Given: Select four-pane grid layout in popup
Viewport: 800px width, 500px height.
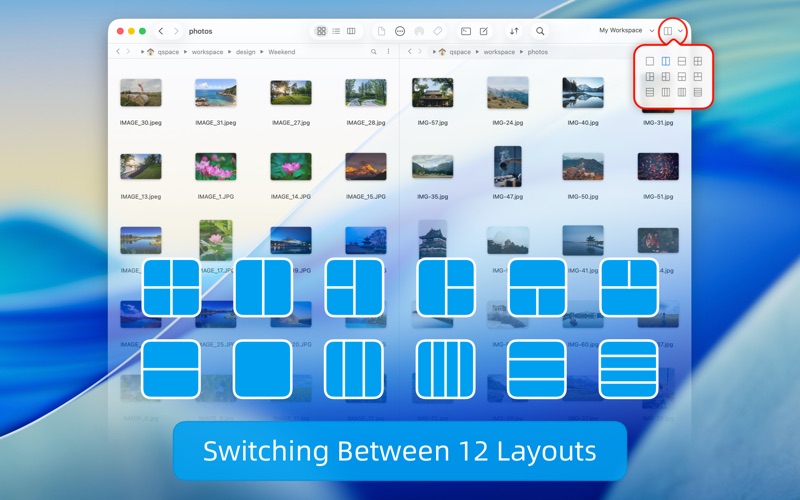Looking at the screenshot, I should pyautogui.click(x=698, y=61).
